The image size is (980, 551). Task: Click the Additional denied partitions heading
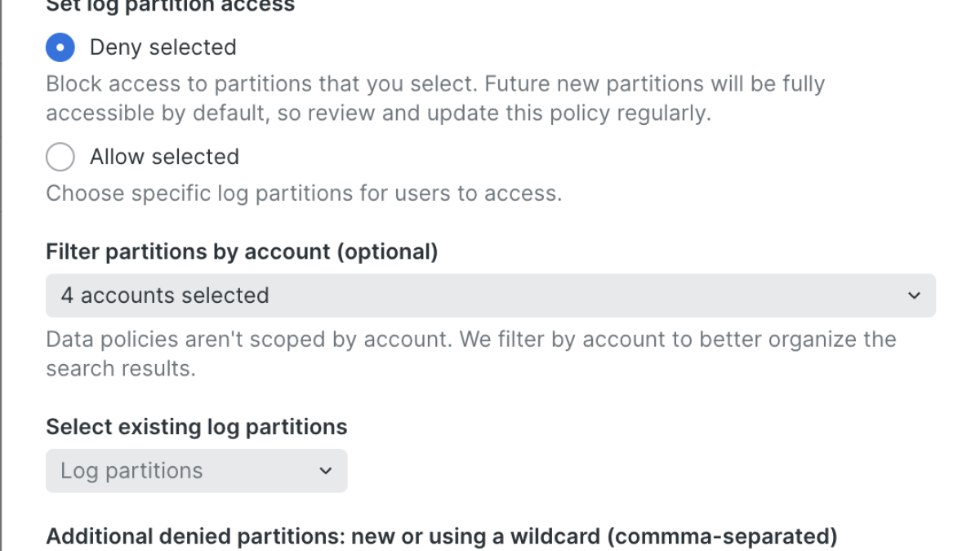click(441, 536)
